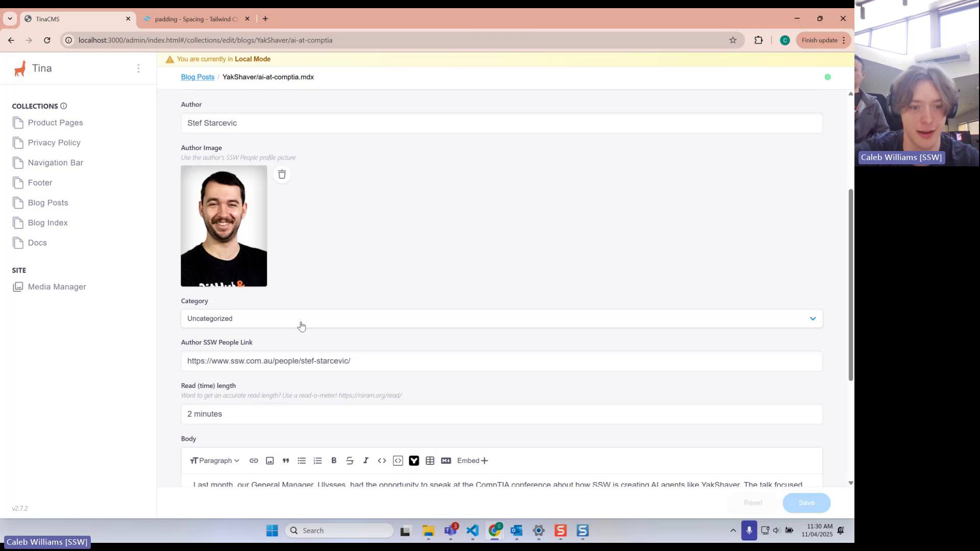Expand the tab search chevron
Viewport: 980px width, 551px height.
(10, 19)
